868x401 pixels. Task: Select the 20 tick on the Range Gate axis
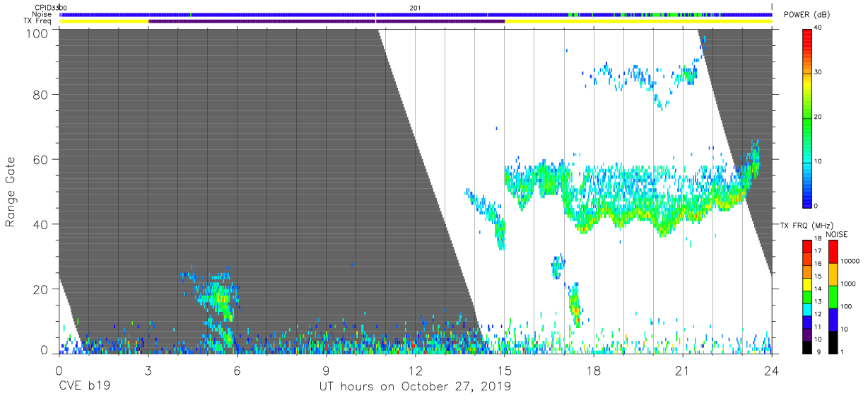coord(42,289)
